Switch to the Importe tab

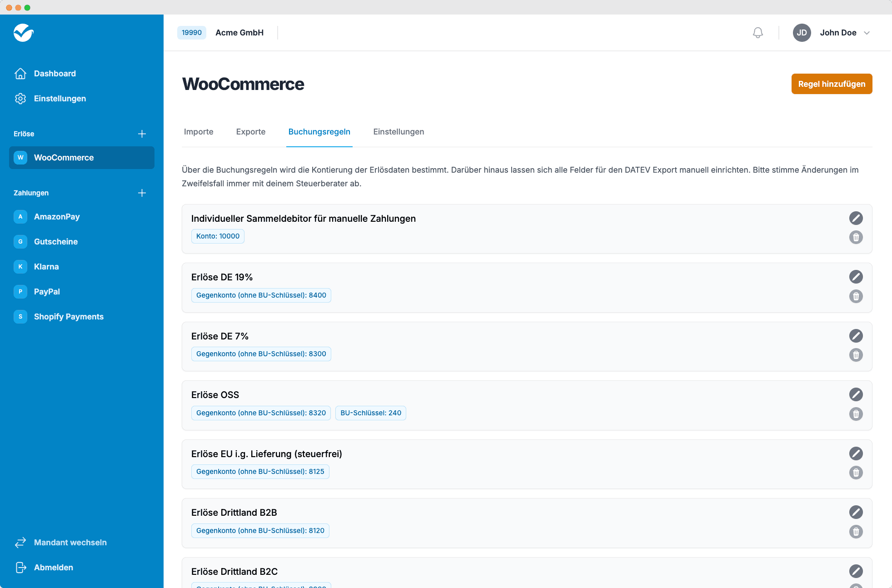pyautogui.click(x=199, y=132)
